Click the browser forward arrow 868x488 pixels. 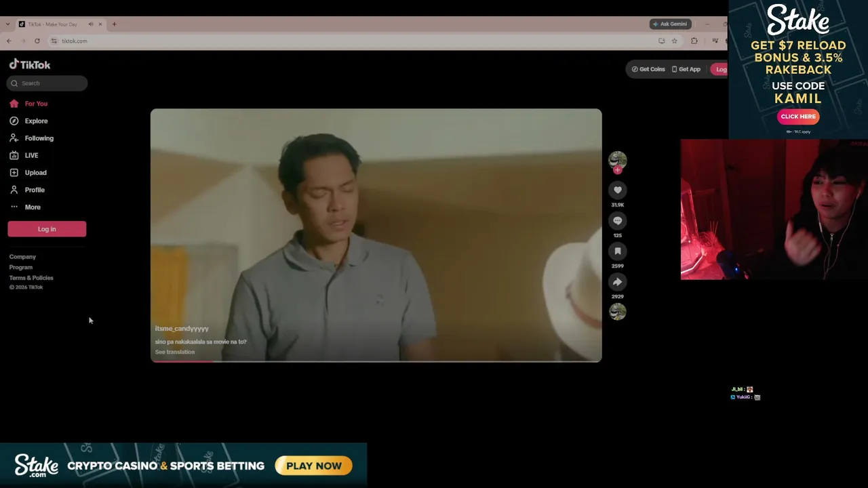(23, 41)
